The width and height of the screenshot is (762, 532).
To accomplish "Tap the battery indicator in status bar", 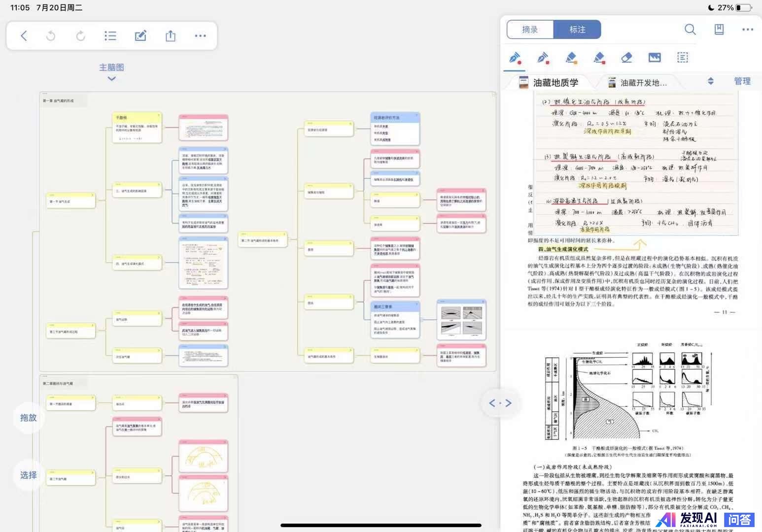I will pyautogui.click(x=744, y=7).
